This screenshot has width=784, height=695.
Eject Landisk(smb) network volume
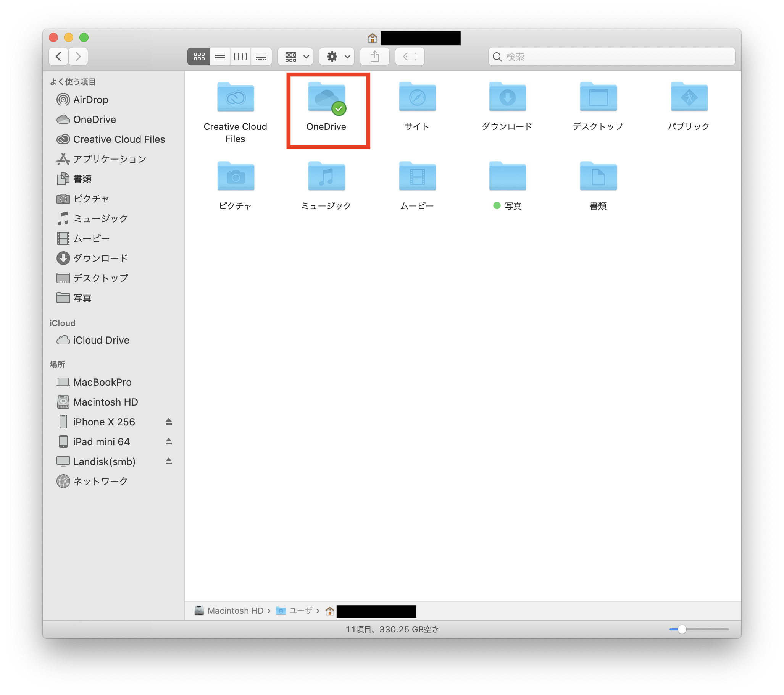click(168, 461)
